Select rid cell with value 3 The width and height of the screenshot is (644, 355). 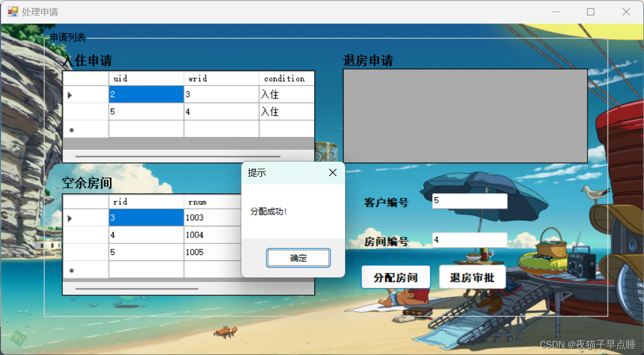click(146, 218)
